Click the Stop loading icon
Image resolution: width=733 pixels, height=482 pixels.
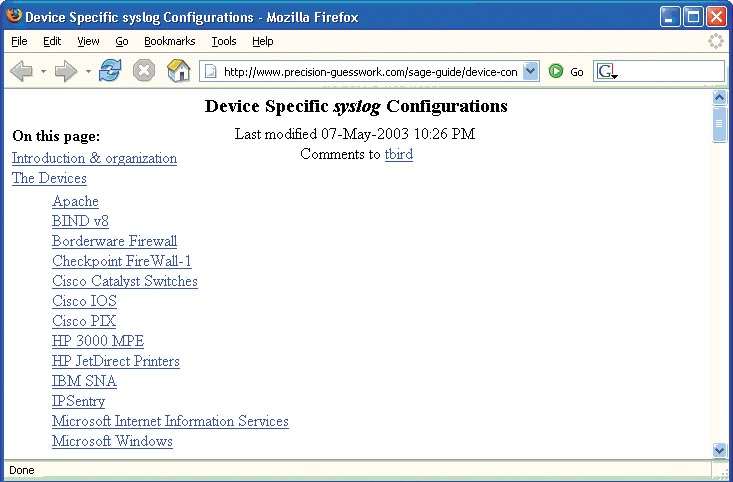pyautogui.click(x=144, y=72)
